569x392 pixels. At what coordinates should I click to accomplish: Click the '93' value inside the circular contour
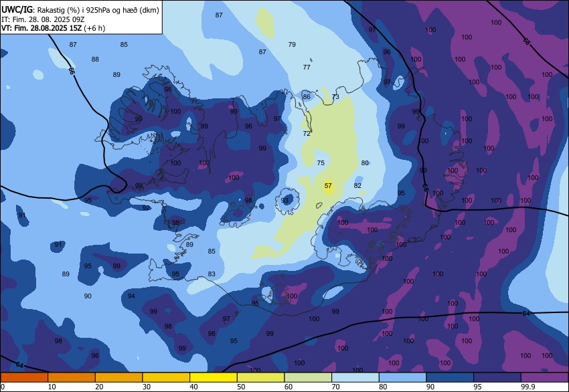284,201
